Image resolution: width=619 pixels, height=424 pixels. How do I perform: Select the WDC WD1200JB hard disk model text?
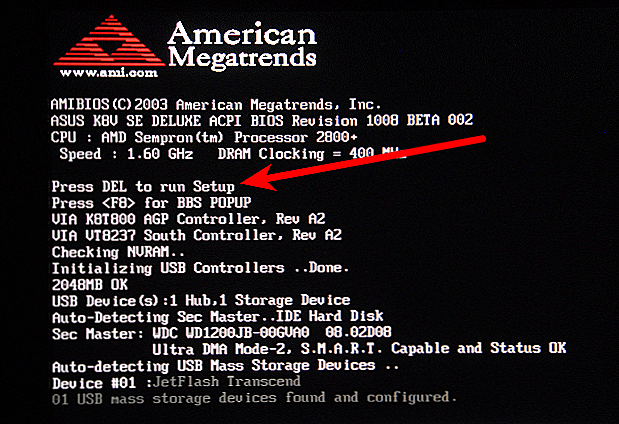(x=231, y=332)
